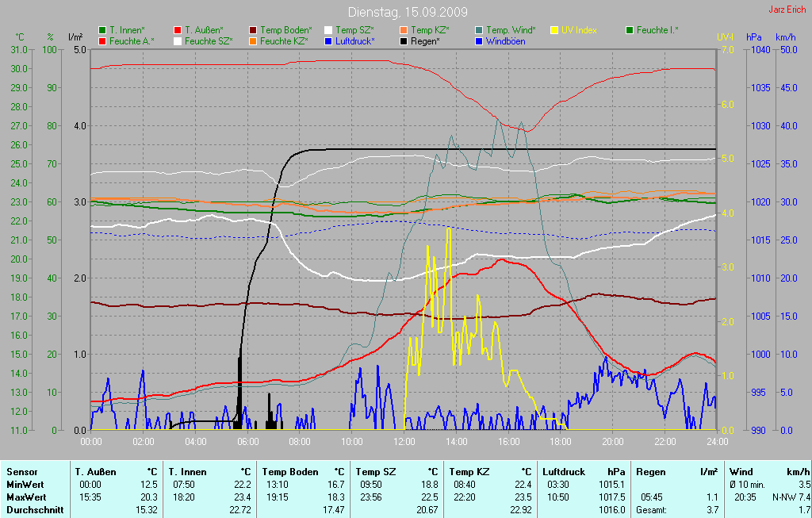
Task: Click the orange Temp KZ legend square
Action: point(404,30)
